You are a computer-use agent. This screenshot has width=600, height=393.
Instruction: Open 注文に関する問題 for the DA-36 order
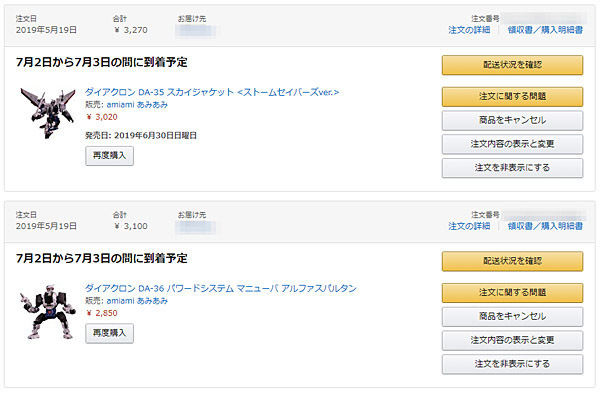[512, 293]
